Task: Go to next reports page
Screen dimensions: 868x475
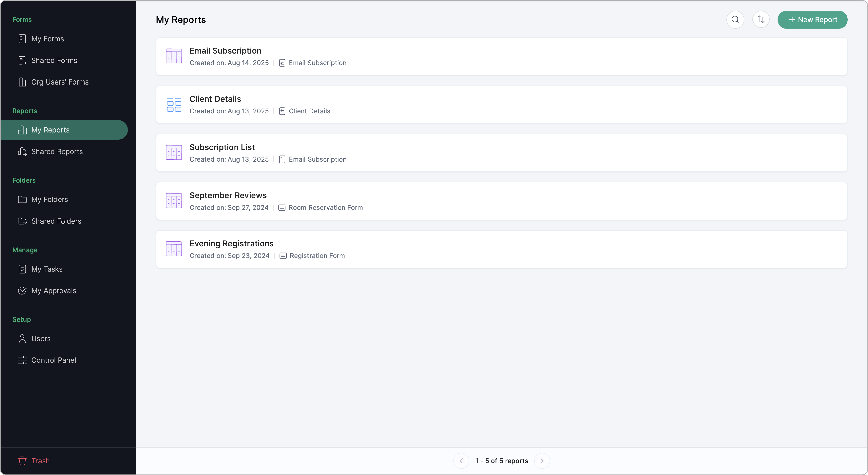Action: tap(542, 461)
